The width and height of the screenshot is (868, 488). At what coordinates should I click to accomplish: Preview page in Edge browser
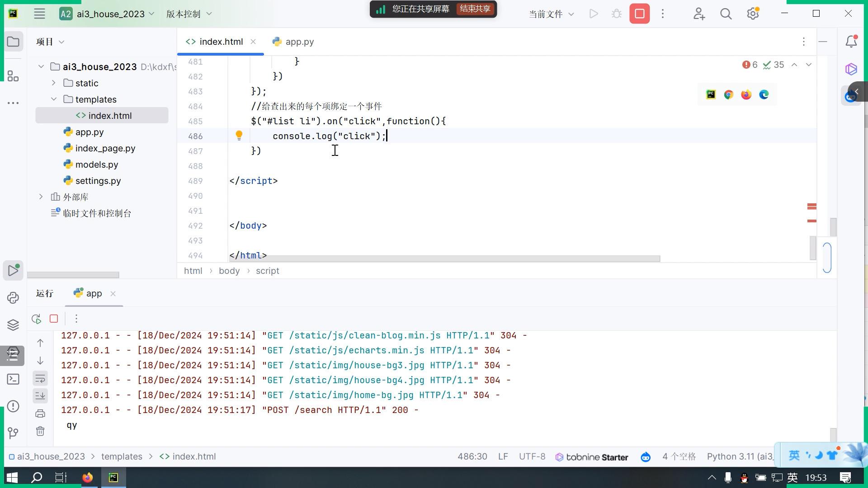coord(764,94)
